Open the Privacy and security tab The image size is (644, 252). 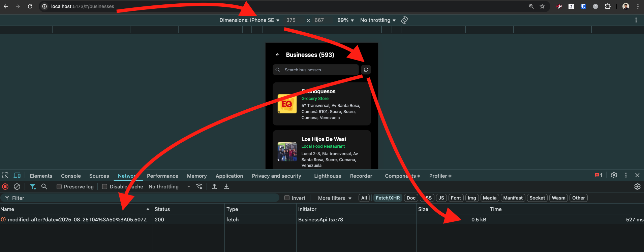276,176
